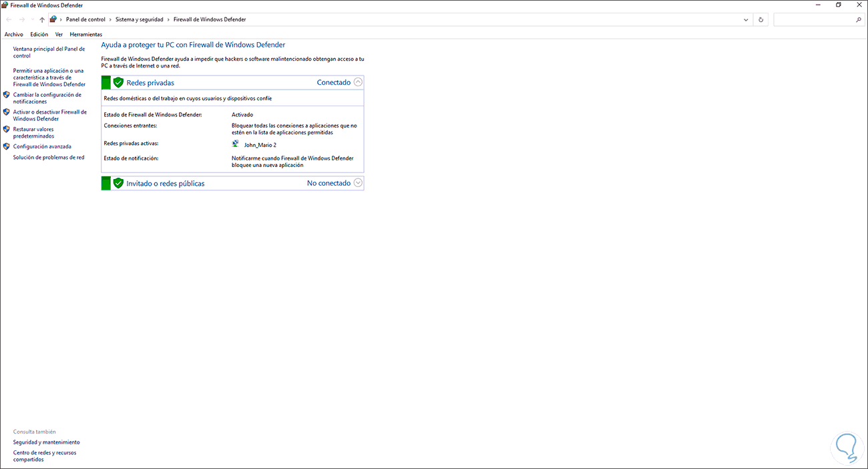Viewport: 868px width, 469px height.
Task: Open Centro de redes y recursos compartidos
Action: tap(45, 456)
